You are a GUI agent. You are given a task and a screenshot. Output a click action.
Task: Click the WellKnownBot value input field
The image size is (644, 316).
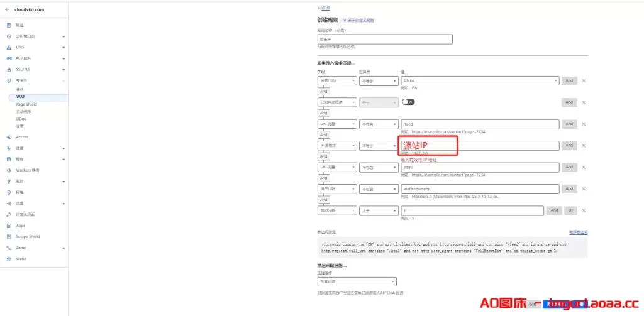point(480,188)
